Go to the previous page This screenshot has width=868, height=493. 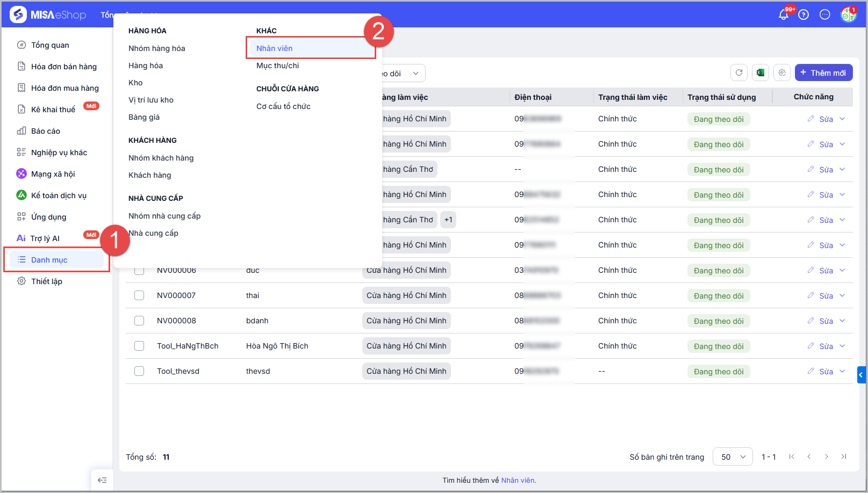809,456
